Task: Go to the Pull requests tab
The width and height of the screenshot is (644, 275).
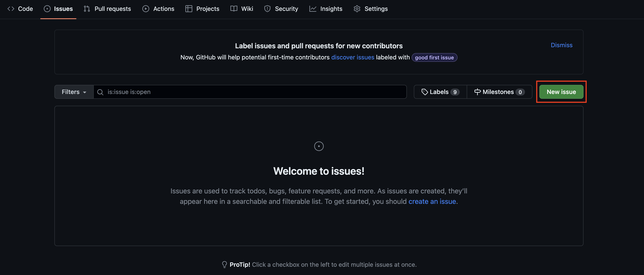Action: (107, 9)
